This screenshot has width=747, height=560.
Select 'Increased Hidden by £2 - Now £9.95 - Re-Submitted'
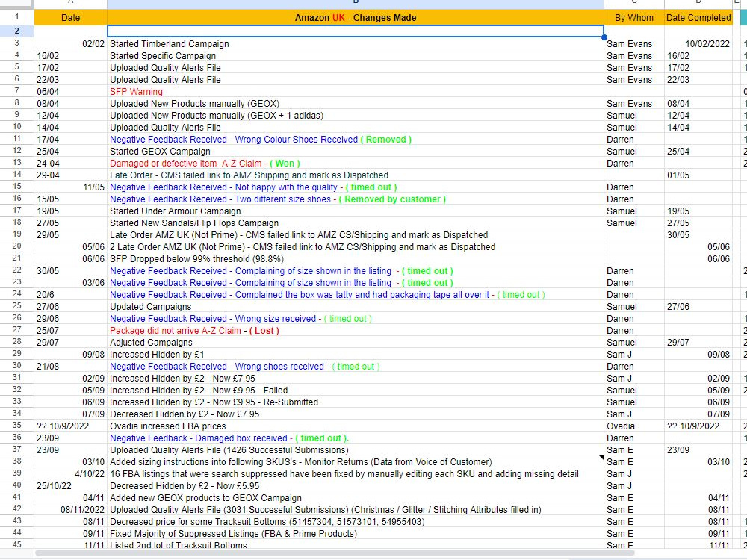coord(356,402)
